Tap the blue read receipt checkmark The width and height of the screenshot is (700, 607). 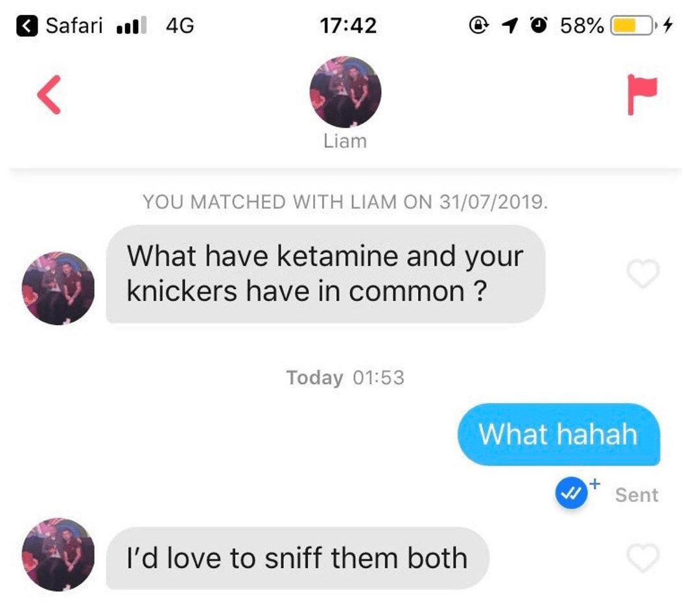[571, 493]
